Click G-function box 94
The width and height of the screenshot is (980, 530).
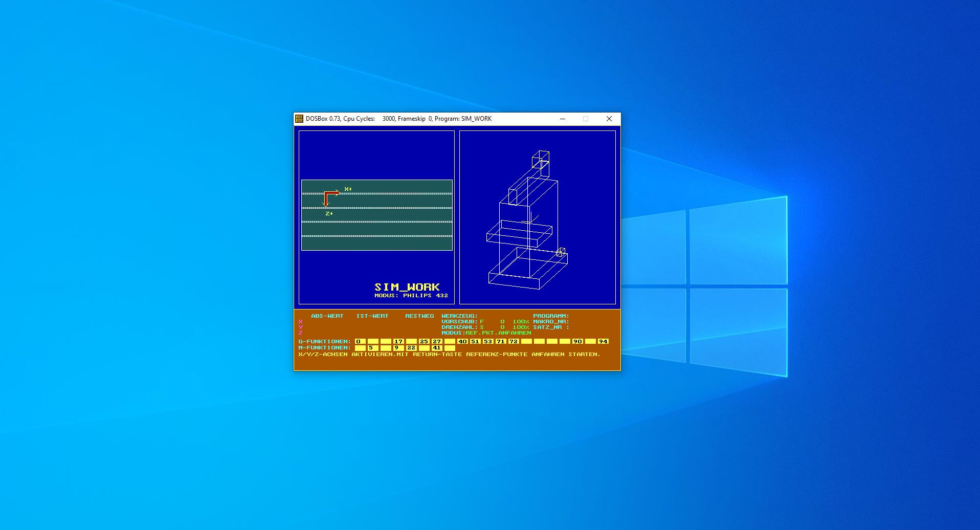click(x=603, y=341)
